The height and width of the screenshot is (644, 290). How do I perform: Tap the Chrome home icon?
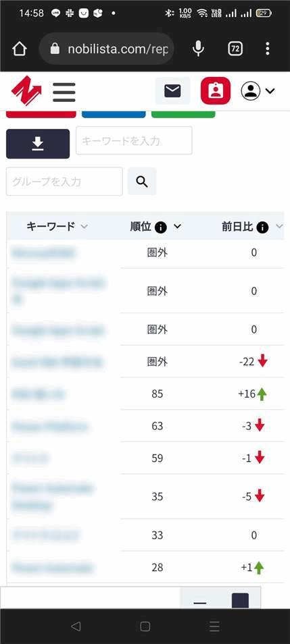20,49
